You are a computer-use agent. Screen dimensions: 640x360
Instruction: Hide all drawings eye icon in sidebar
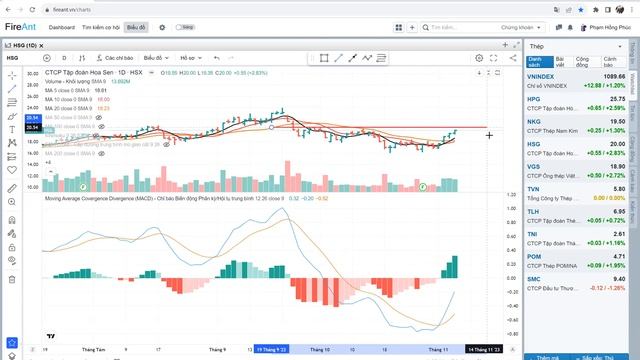click(x=12, y=260)
